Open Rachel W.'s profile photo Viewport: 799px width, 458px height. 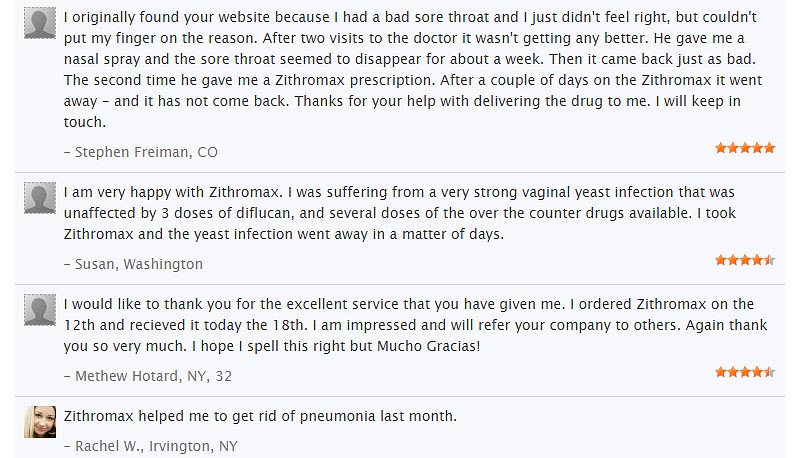[40, 422]
